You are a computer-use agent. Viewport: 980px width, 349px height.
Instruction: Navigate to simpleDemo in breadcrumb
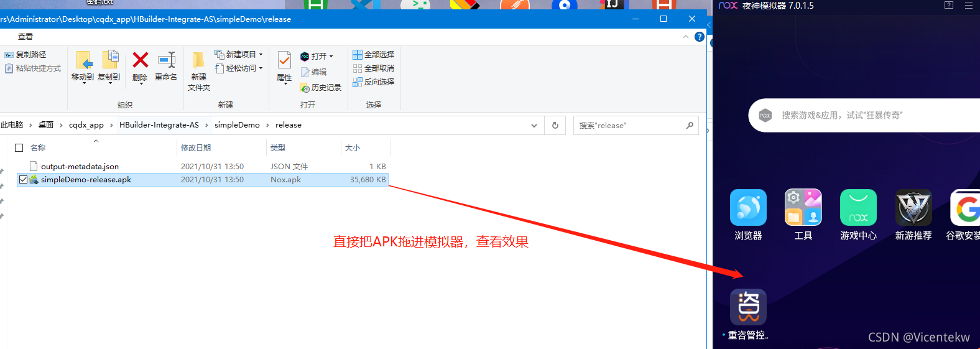click(237, 125)
